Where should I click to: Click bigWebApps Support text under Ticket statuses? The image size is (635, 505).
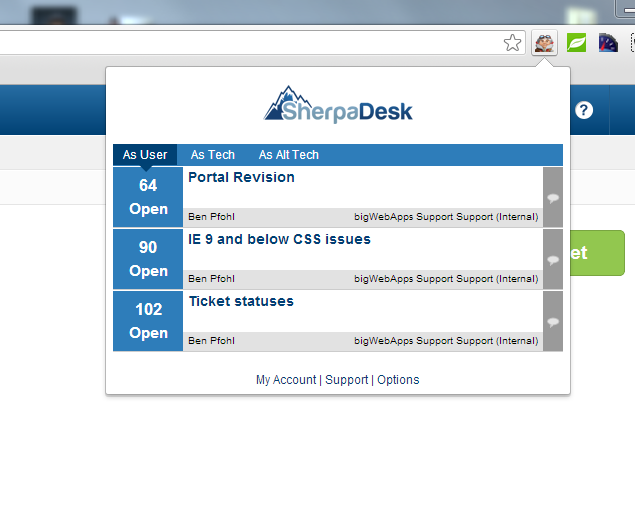pyautogui.click(x=446, y=341)
